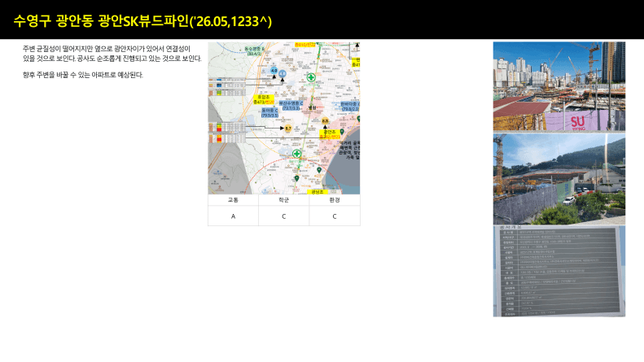Click the green hospital cross icon near the blue circles
Image resolution: width=644 pixels, height=362 pixels.
click(311, 77)
